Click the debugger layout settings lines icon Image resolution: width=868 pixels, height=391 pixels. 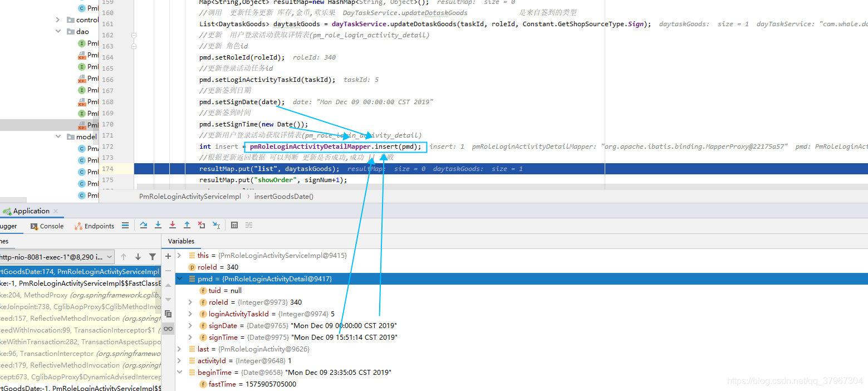coord(125,225)
